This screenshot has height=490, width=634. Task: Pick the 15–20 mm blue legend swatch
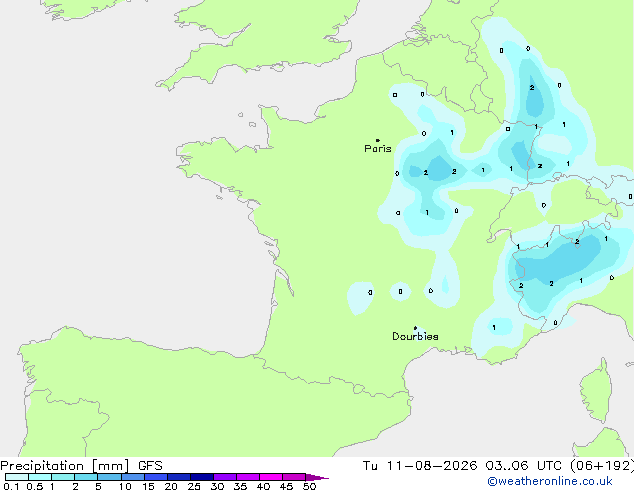pyautogui.click(x=155, y=477)
